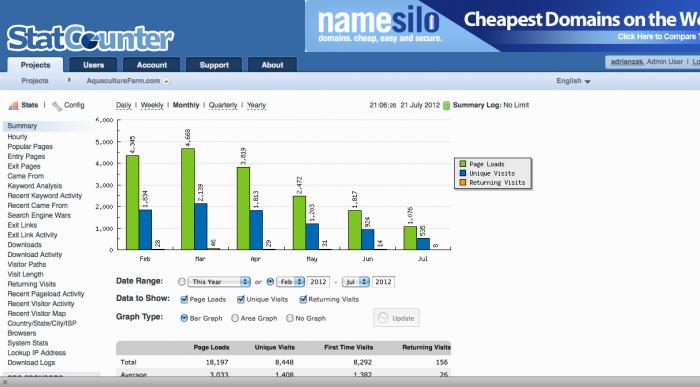Switch to Daily view

coord(124,105)
